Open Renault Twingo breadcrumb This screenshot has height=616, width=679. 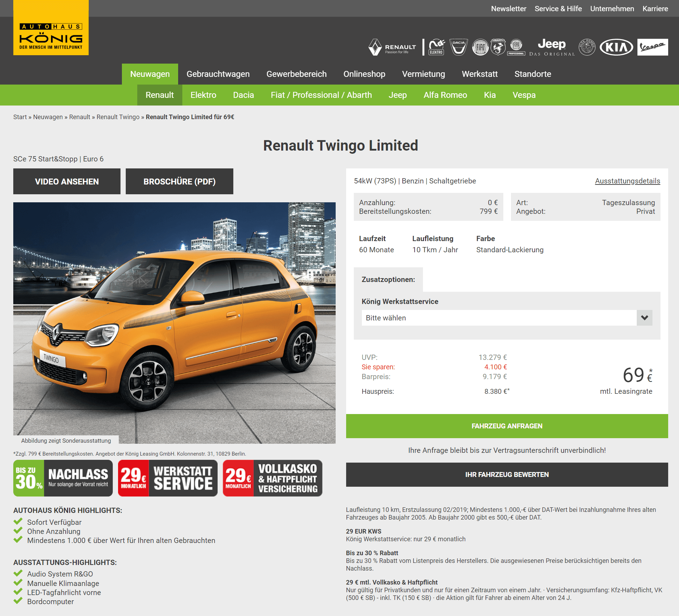pyautogui.click(x=118, y=117)
